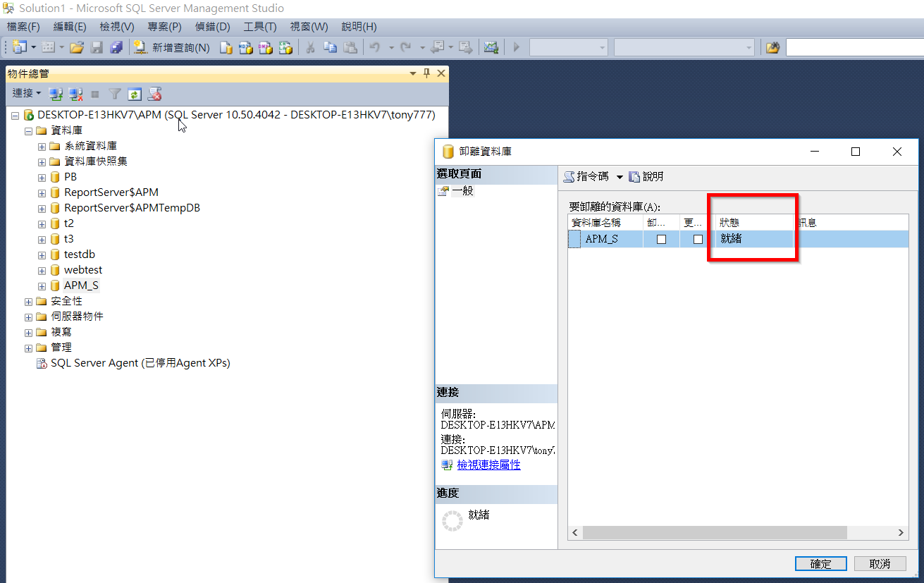Select the webtest database

click(x=83, y=270)
